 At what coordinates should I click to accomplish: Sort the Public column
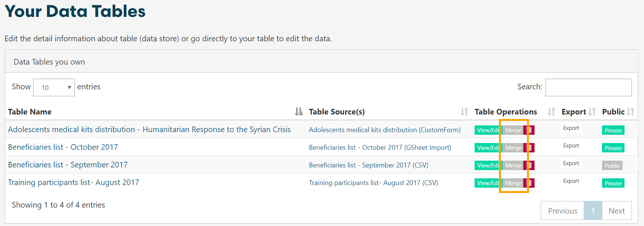[631, 112]
